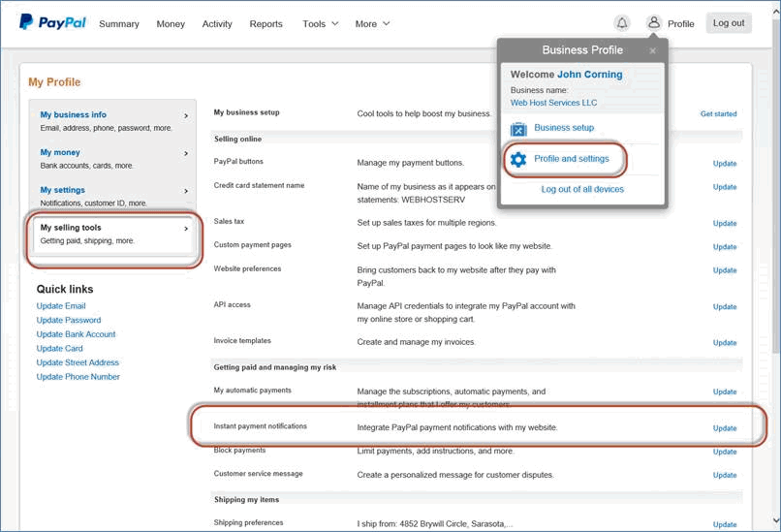781x532 pixels.
Task: Click the Instant payment notifications label
Action: (260, 426)
